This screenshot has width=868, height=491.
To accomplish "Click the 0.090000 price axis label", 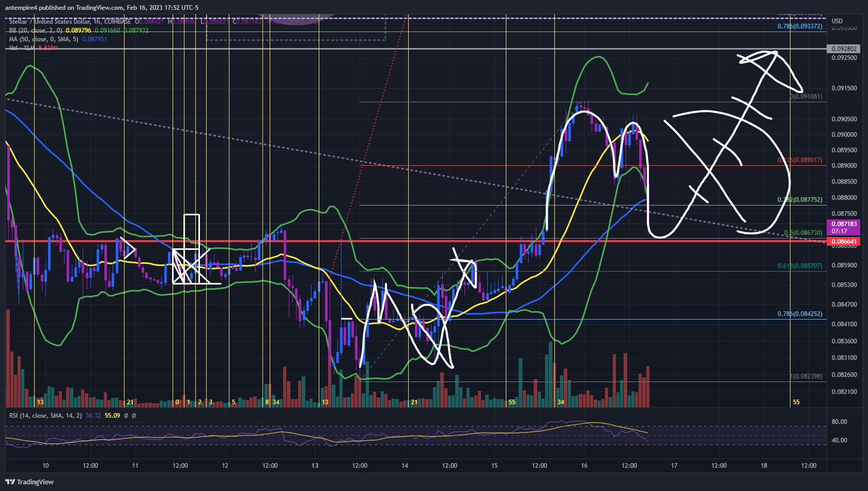I will pyautogui.click(x=844, y=135).
